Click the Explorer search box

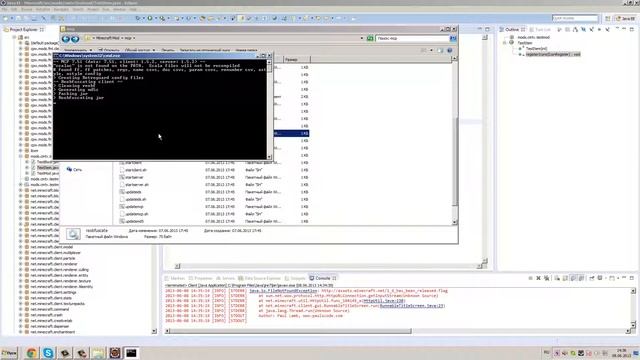click(412, 38)
